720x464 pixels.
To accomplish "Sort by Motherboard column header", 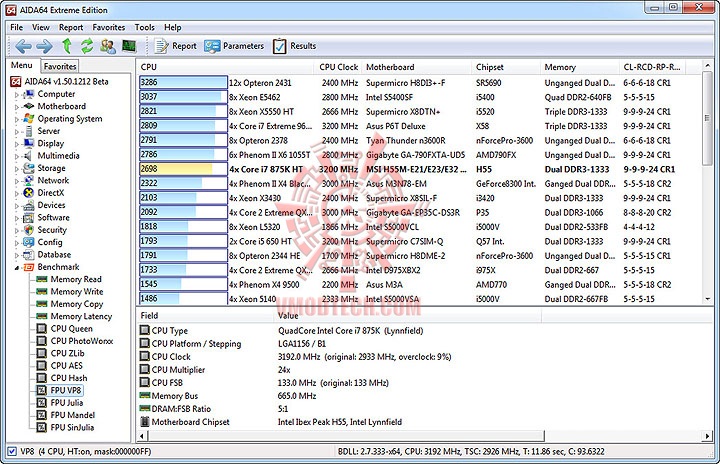I will click(416, 67).
